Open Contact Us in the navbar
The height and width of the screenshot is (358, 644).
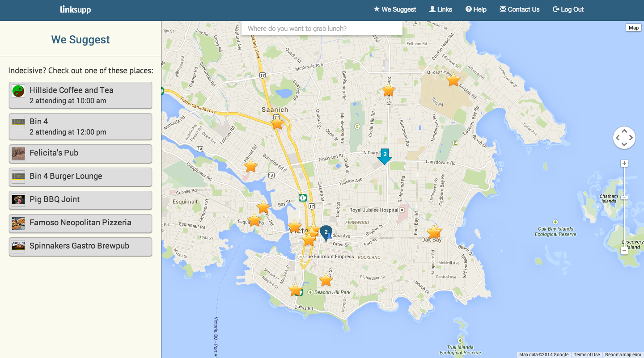[520, 9]
